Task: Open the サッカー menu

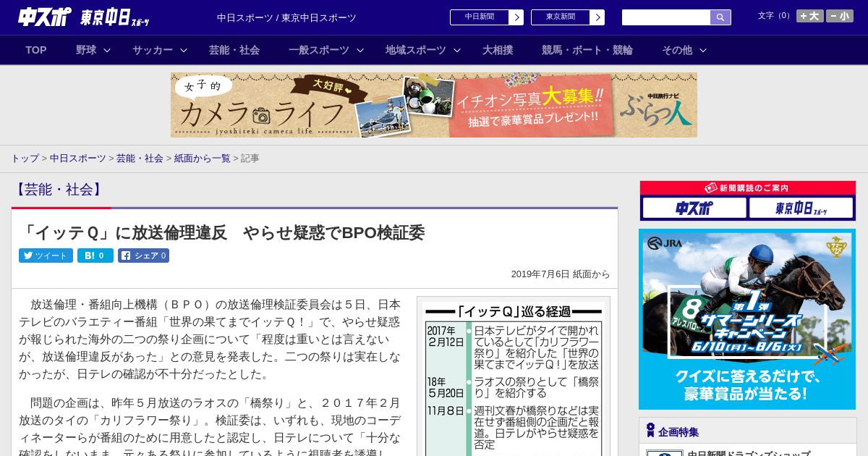Action: (153, 50)
